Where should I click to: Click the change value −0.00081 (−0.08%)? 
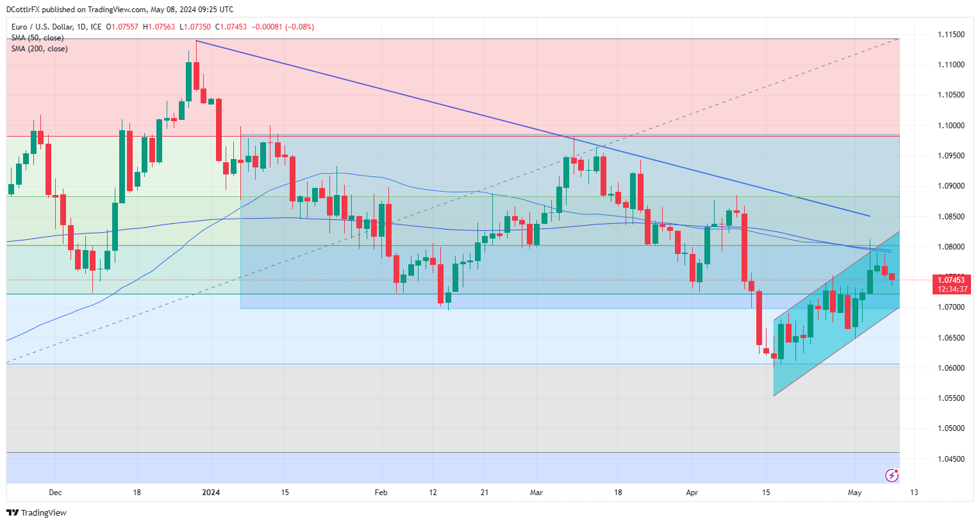point(283,27)
